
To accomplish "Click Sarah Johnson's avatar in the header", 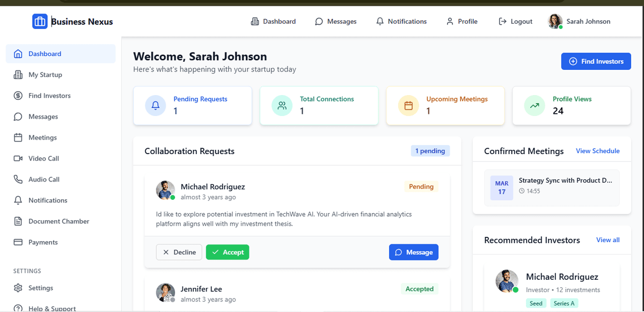I will click(555, 21).
